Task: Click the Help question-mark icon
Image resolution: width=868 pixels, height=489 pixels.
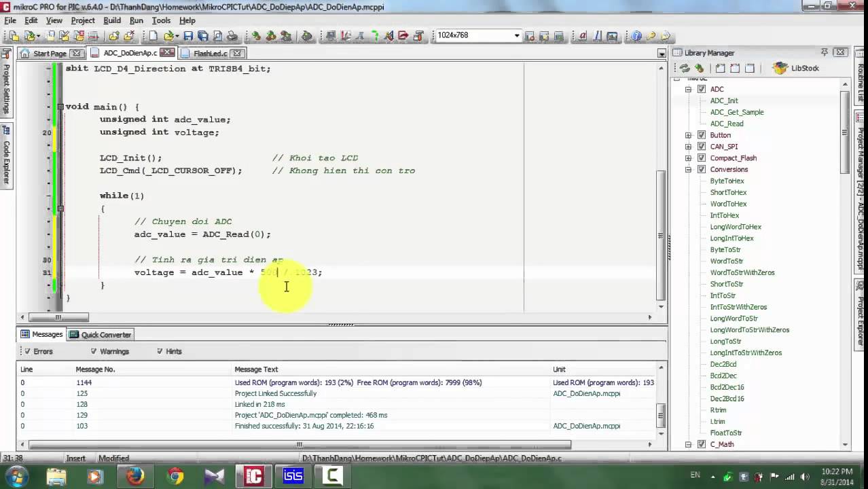Action: point(636,36)
